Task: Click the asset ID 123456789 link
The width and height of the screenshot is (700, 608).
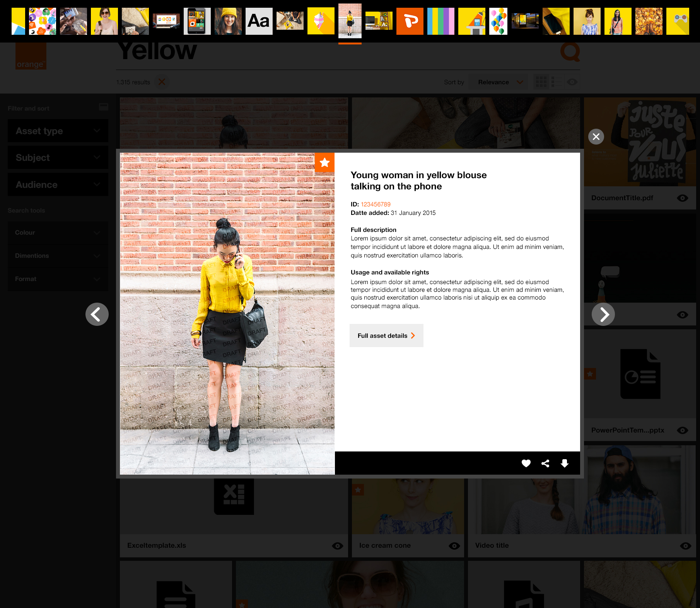Action: 376,204
